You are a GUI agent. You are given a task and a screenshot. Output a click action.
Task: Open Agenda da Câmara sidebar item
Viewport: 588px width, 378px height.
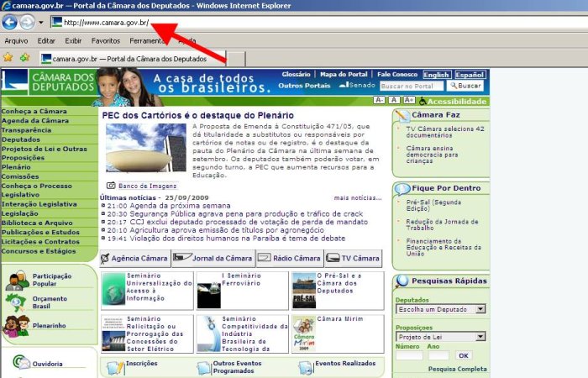pyautogui.click(x=35, y=121)
